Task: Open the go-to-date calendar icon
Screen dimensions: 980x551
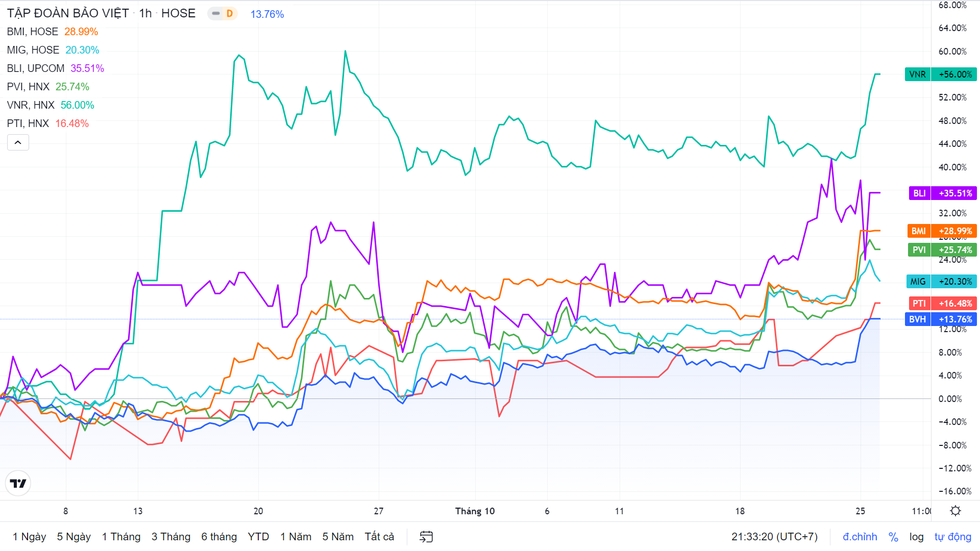Action: (x=426, y=537)
